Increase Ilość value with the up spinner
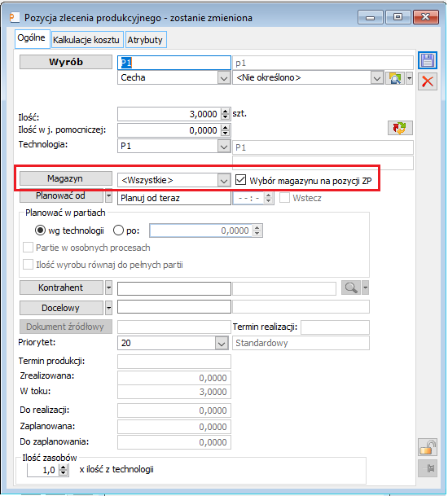The image size is (448, 496). point(225,111)
